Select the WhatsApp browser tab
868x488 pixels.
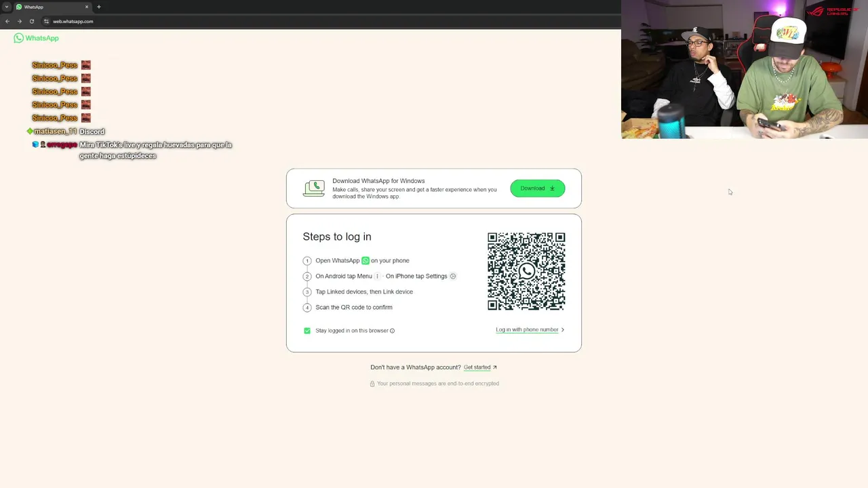click(x=52, y=7)
